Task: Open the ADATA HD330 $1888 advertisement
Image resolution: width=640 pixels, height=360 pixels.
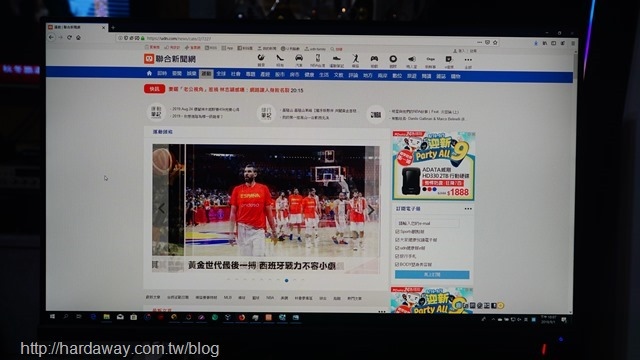Action: click(x=433, y=165)
